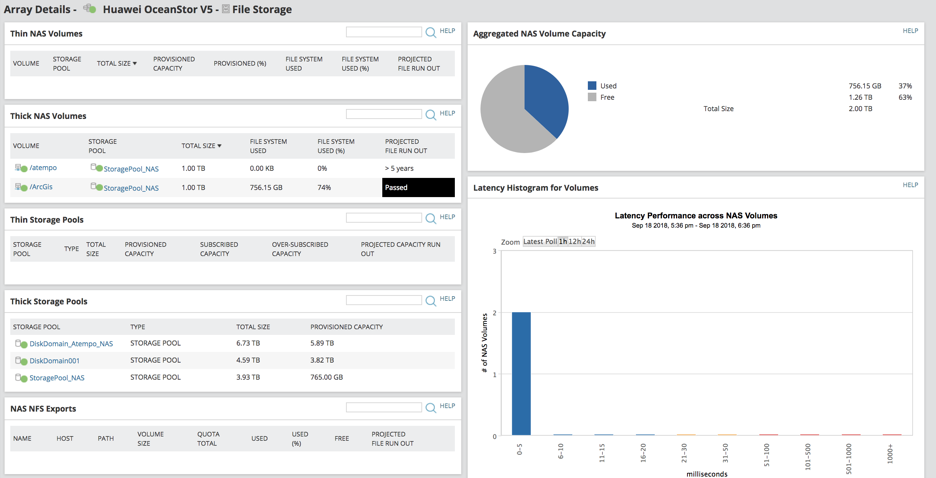Image resolution: width=936 pixels, height=478 pixels.
Task: Click the blue Used legend swatch
Action: coord(592,86)
